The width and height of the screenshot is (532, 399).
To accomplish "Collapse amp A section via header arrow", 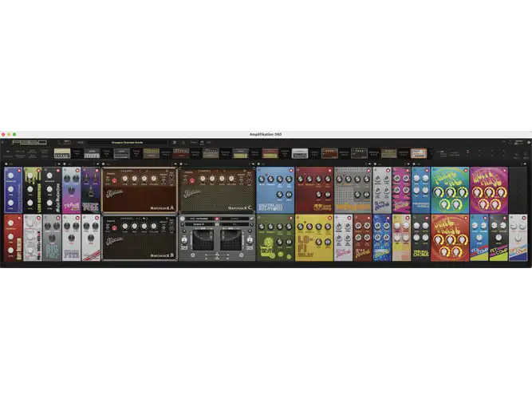I will pyautogui.click(x=175, y=164).
